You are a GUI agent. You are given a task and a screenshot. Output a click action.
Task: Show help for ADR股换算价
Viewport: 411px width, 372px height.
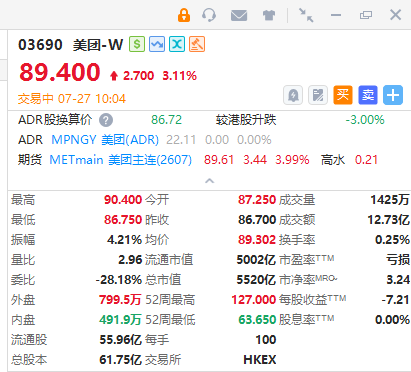(x=106, y=120)
